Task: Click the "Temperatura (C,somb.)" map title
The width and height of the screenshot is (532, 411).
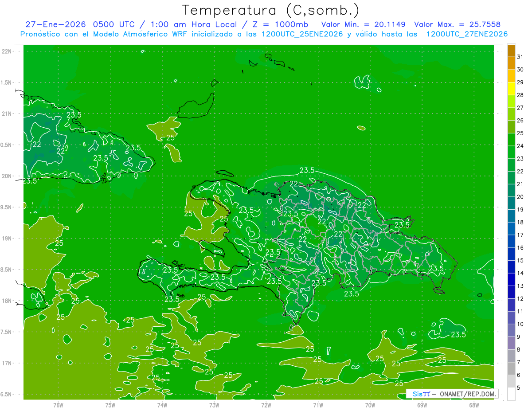Action: (x=271, y=10)
